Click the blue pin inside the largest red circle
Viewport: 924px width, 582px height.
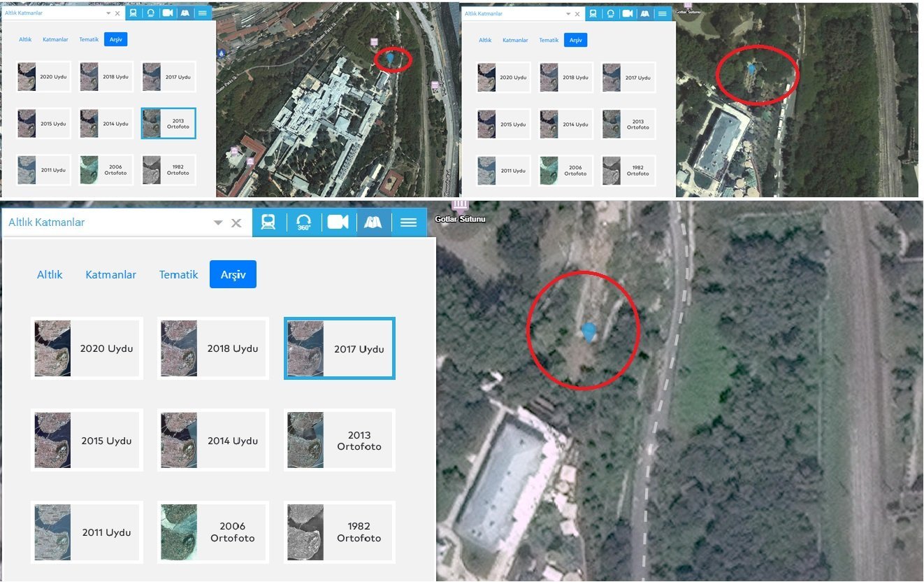coord(589,332)
